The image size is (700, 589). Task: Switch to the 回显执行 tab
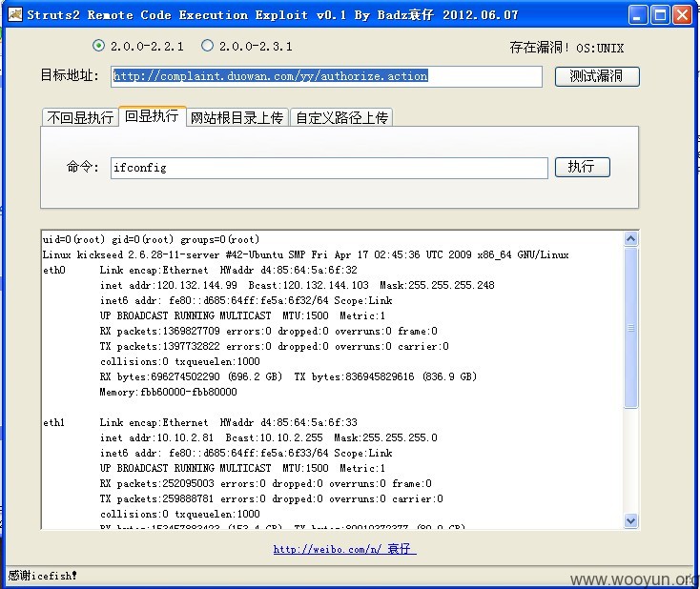(x=152, y=116)
